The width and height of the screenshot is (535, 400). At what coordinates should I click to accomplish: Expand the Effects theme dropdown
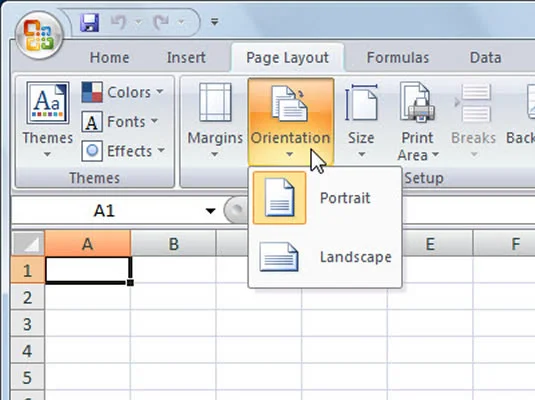[x=124, y=151]
